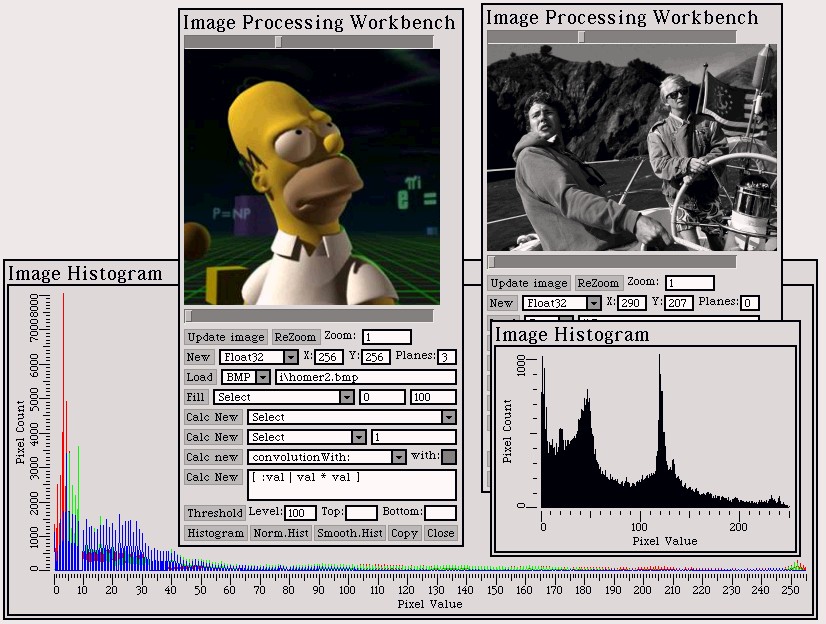The height and width of the screenshot is (624, 826).
Task: Click the Fill button
Action: tap(195, 397)
